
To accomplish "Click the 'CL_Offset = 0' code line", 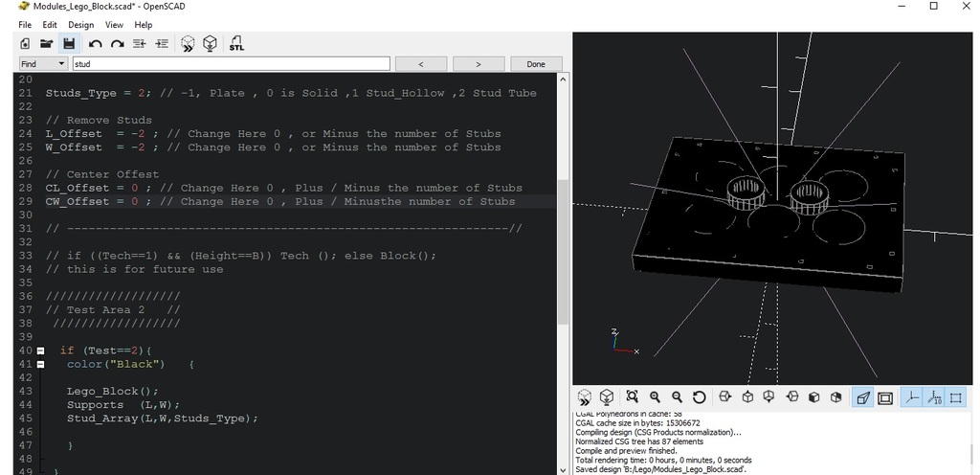I will 283,188.
